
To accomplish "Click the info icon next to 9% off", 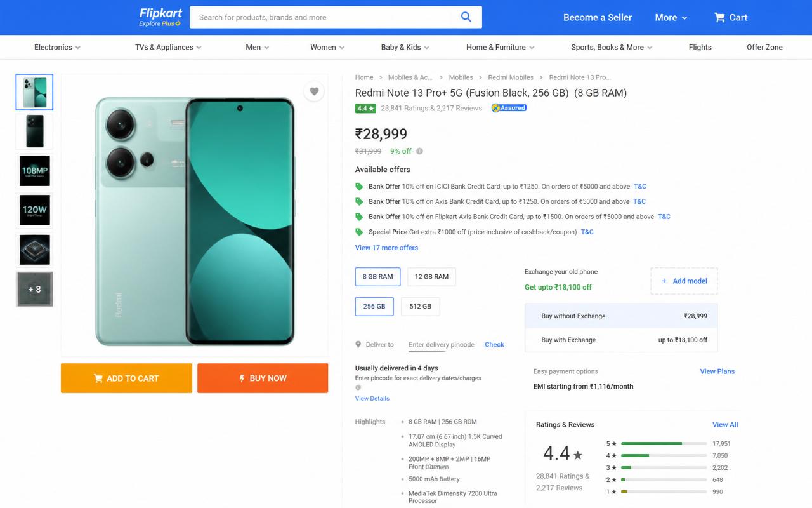I will (419, 151).
